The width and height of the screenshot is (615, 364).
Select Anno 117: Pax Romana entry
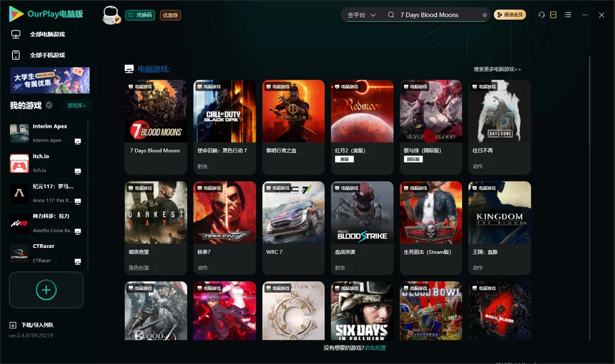[46, 193]
